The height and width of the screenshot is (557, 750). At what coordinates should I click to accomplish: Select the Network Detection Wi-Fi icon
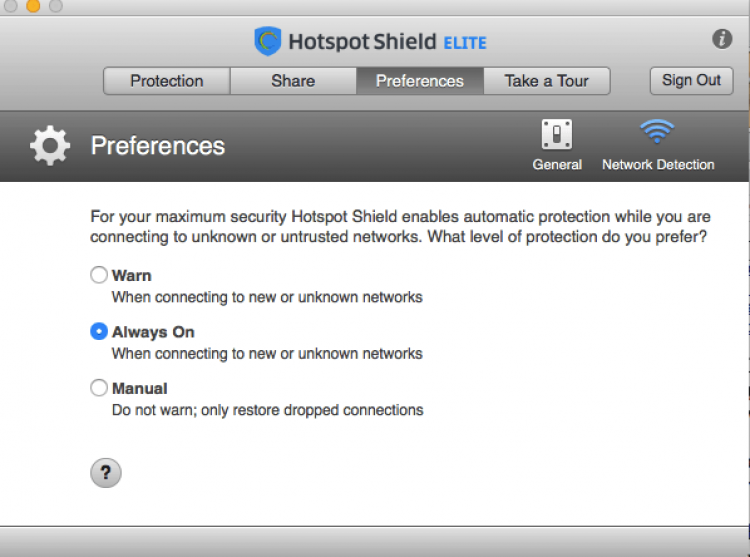click(x=657, y=131)
